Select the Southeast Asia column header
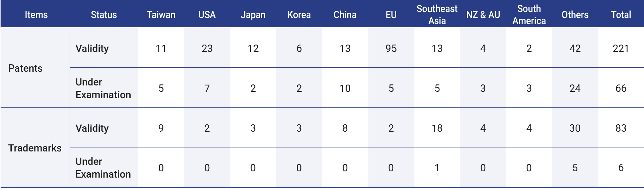Screen dimensions: 644x189 coord(437,15)
